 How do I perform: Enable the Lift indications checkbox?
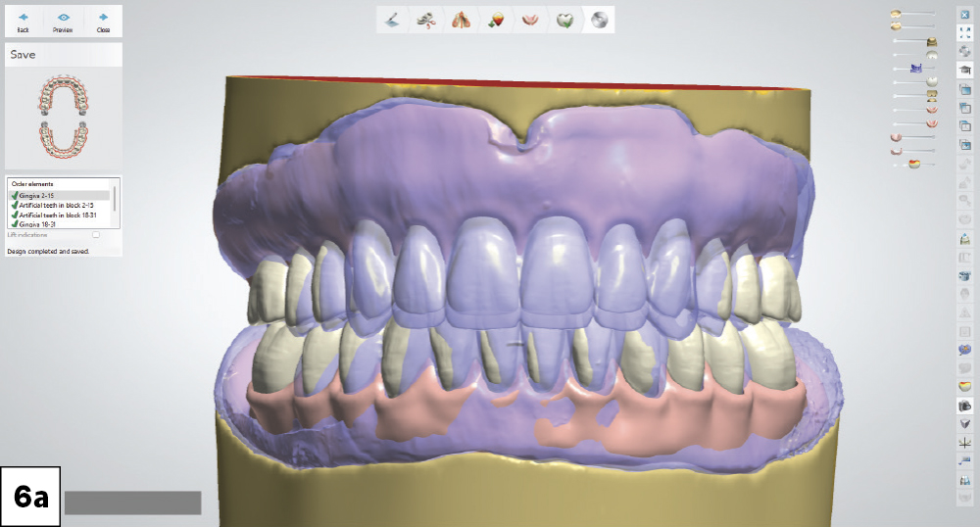tap(96, 235)
